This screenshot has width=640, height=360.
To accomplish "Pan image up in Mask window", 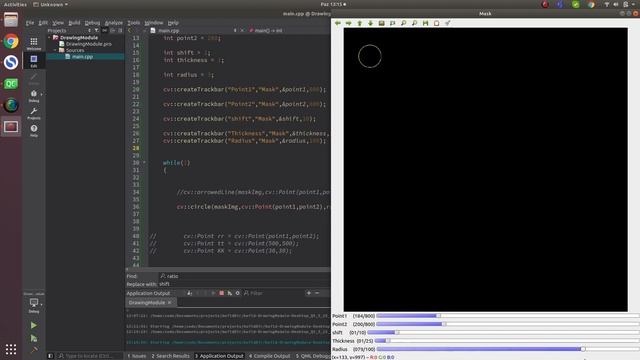I will [360, 23].
